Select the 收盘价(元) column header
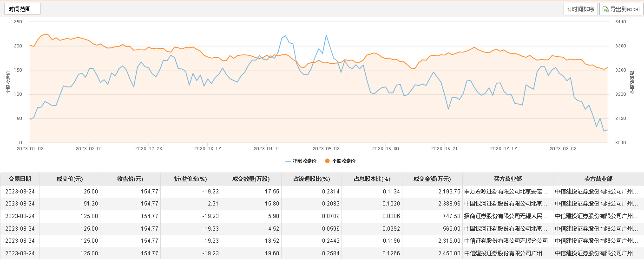Viewport: 644px width, 259px height. (x=130, y=179)
